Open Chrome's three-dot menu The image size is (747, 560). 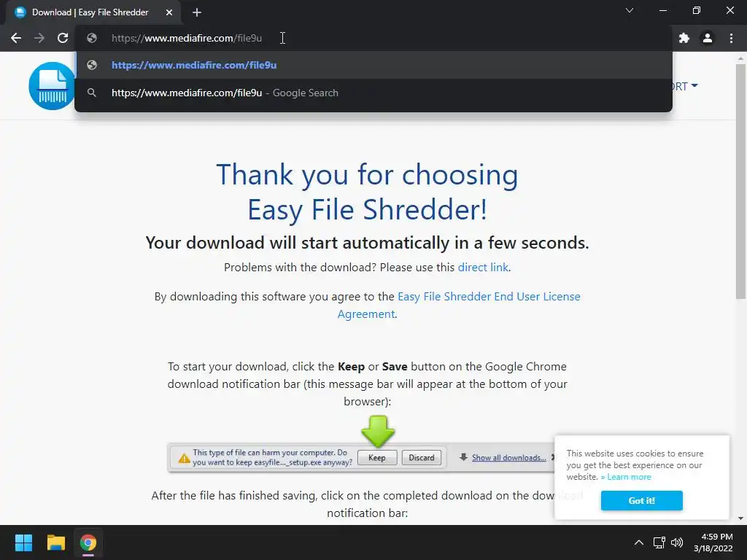[x=731, y=38]
